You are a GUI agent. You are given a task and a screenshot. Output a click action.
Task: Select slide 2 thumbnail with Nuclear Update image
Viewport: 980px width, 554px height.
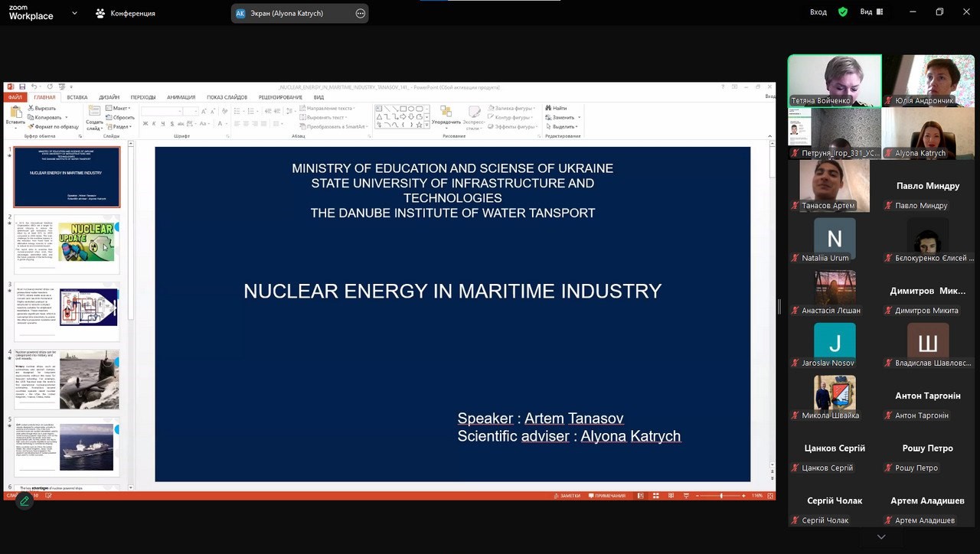(x=67, y=243)
